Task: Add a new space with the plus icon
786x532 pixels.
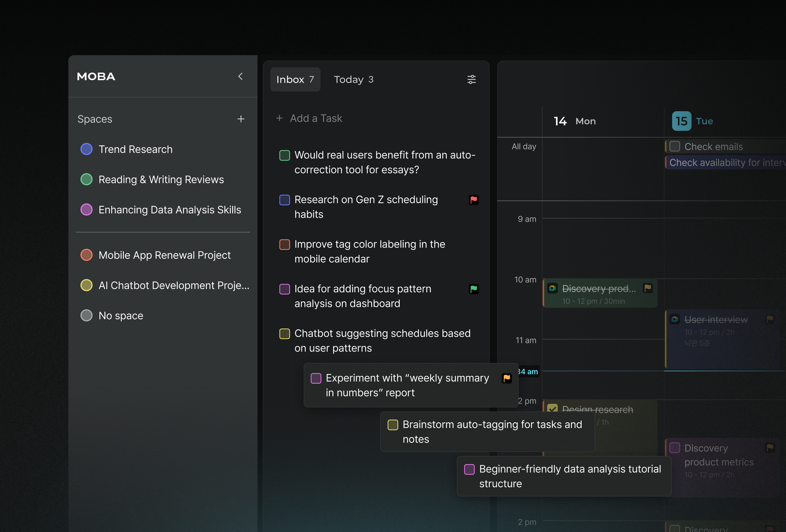Action: point(241,119)
